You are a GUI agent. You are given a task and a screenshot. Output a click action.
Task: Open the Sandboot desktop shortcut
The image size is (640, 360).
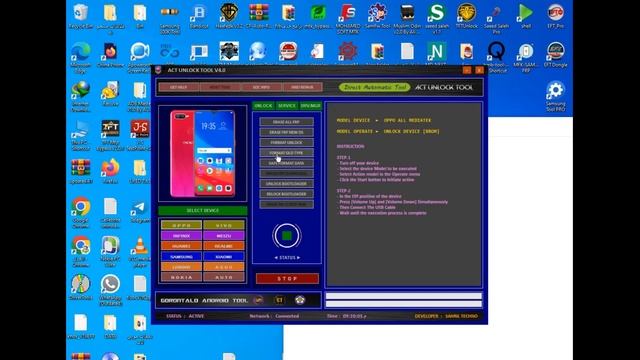(199, 16)
